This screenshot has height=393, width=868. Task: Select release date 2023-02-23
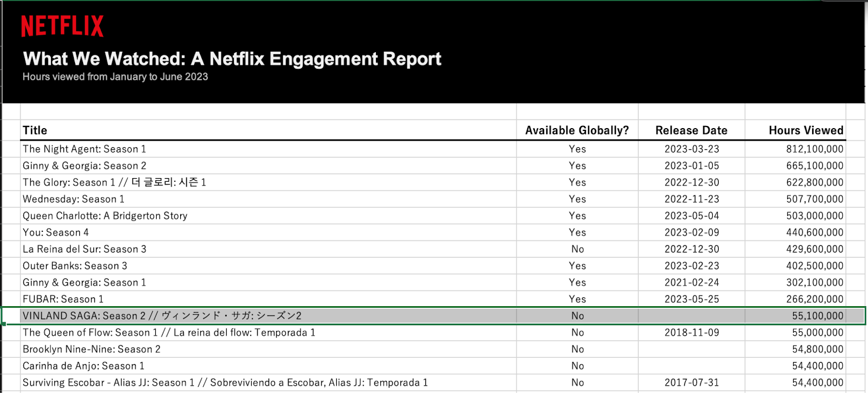point(692,266)
